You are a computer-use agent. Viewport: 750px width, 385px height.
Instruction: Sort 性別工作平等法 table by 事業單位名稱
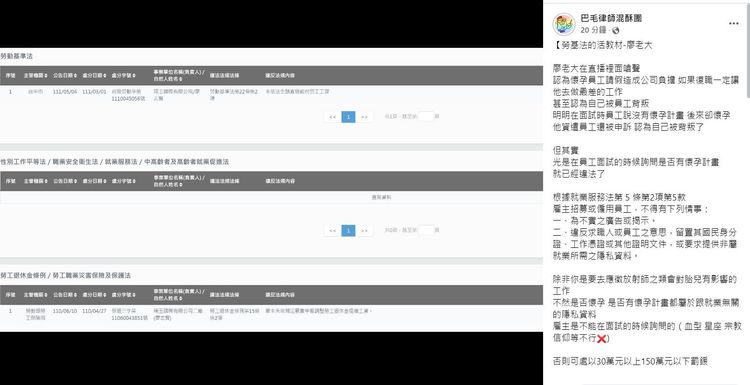pos(179,181)
